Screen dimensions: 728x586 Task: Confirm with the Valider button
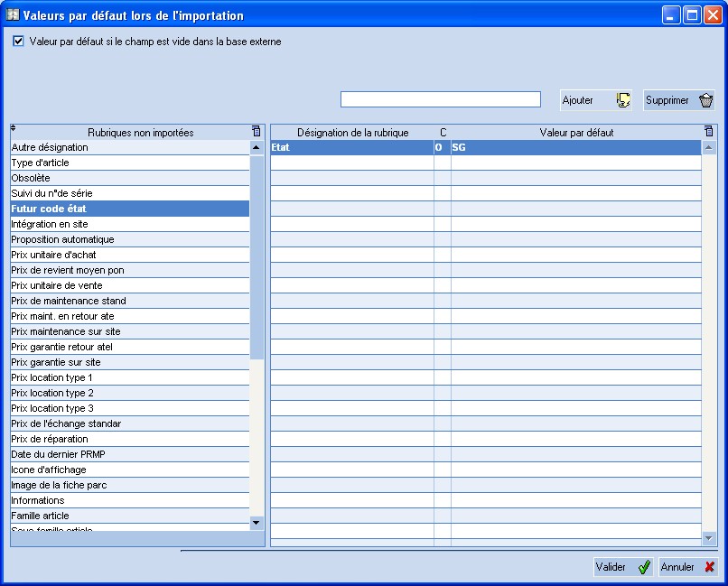[621, 567]
